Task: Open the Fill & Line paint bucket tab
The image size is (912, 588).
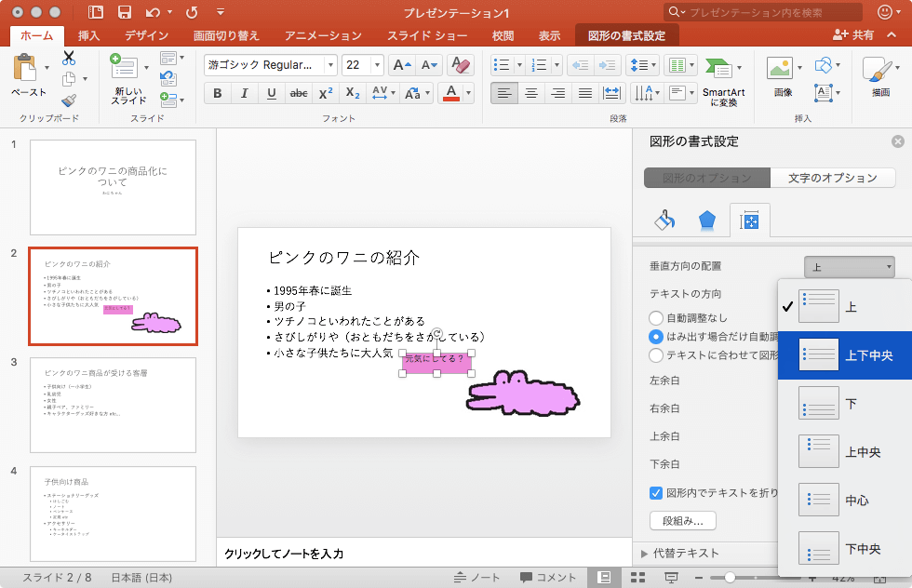Action: 664,220
